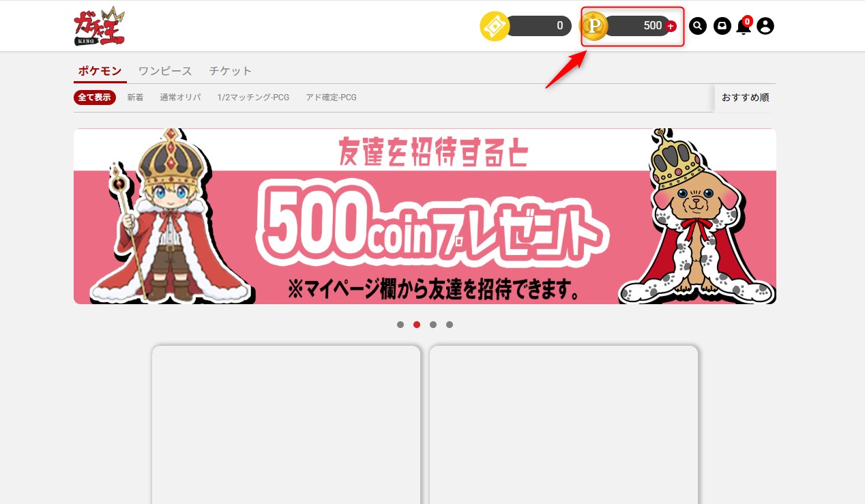The image size is (865, 504).
Task: Select the ポケモン tab
Action: tap(100, 71)
